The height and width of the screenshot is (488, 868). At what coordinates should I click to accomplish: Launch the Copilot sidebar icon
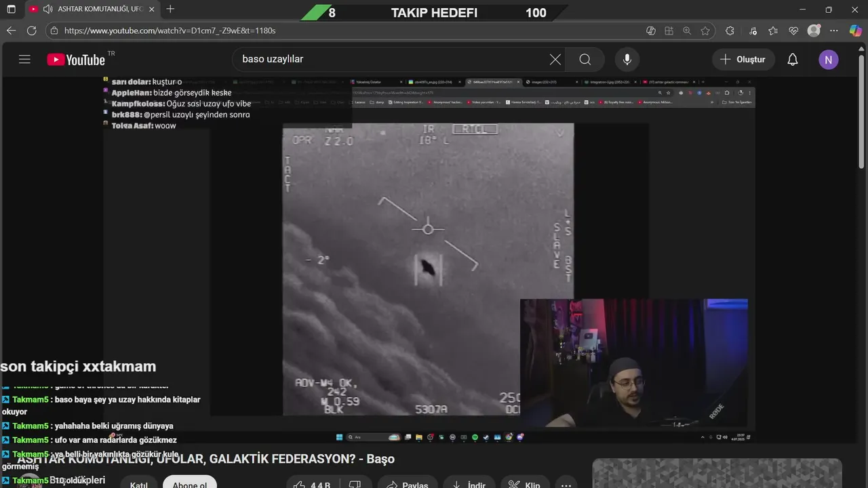856,30
